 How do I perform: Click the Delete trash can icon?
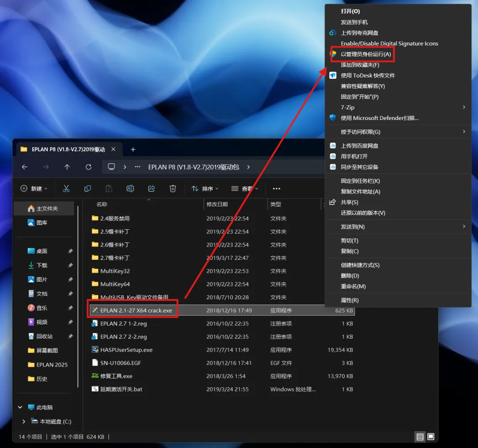pos(173,189)
